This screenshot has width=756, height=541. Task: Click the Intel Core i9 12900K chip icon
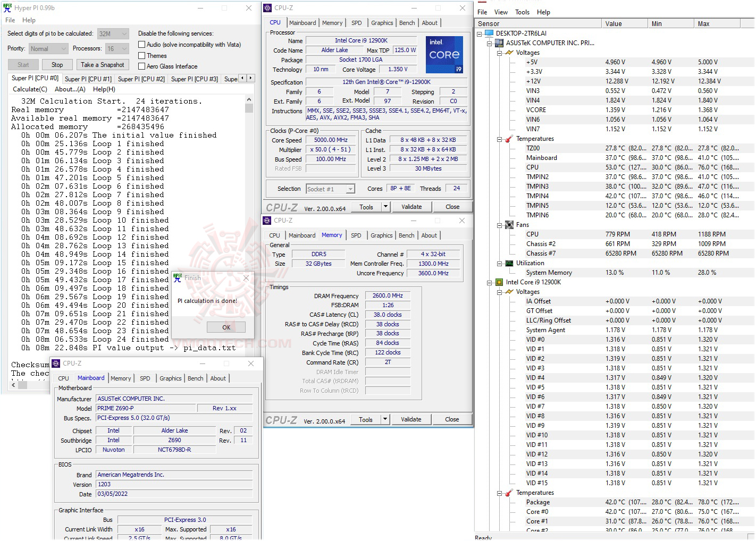499,282
